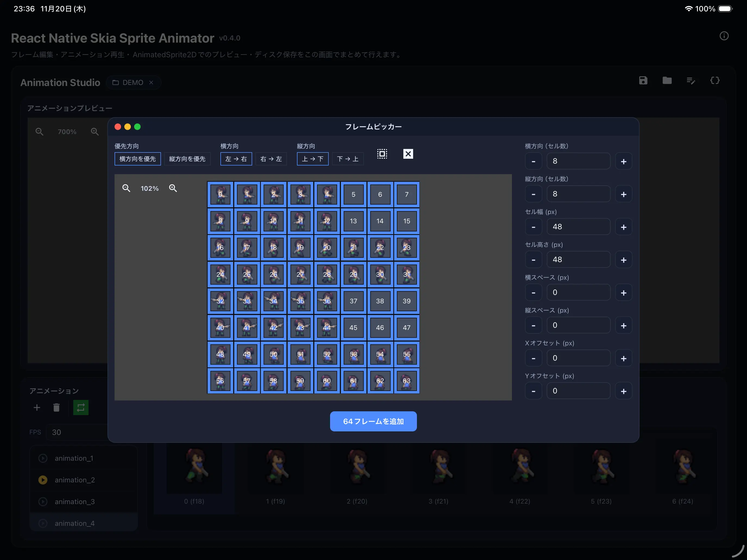Select animation_3 in the animation list
The width and height of the screenshot is (747, 560).
[x=75, y=502]
